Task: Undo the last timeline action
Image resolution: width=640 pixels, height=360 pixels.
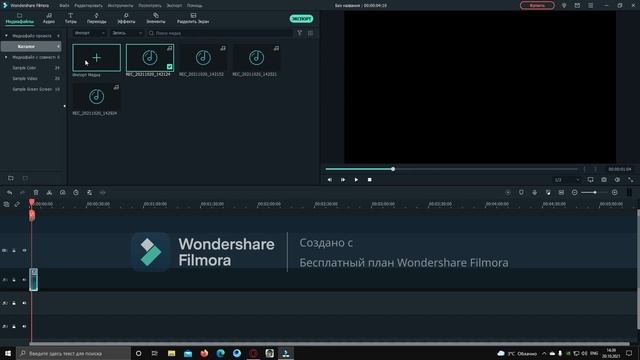Action: [9, 192]
